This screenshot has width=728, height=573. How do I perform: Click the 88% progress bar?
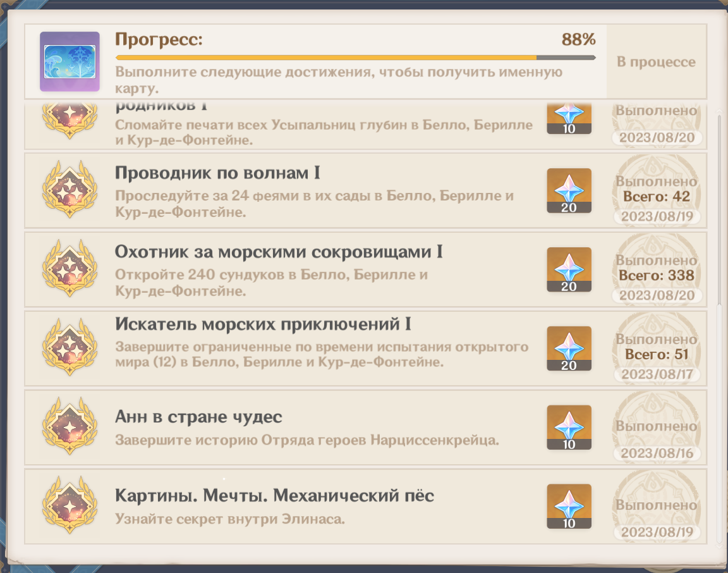tap(355, 58)
